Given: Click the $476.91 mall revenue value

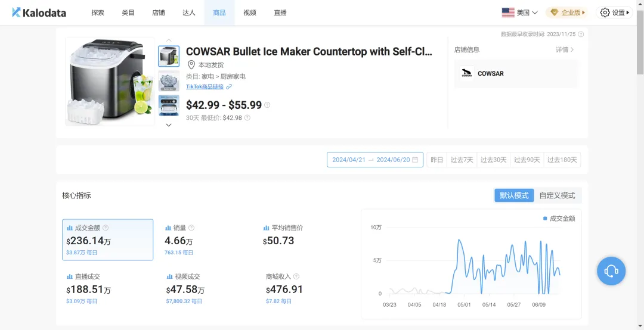Looking at the screenshot, I should [x=284, y=289].
